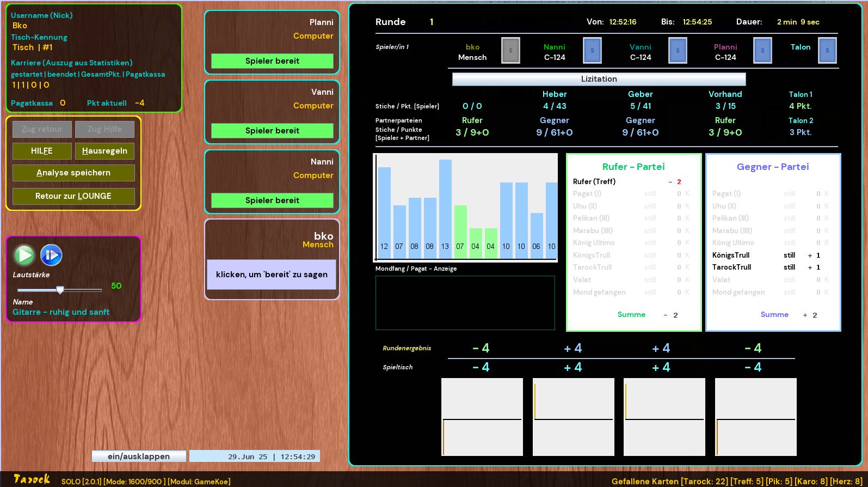
Task: Click bko's gray card back icon
Action: point(510,51)
